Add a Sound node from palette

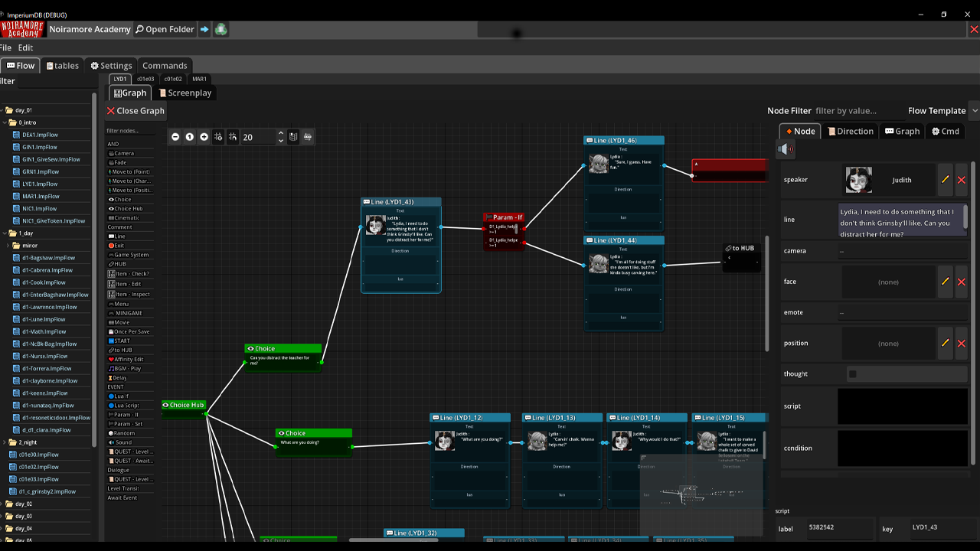pyautogui.click(x=129, y=442)
